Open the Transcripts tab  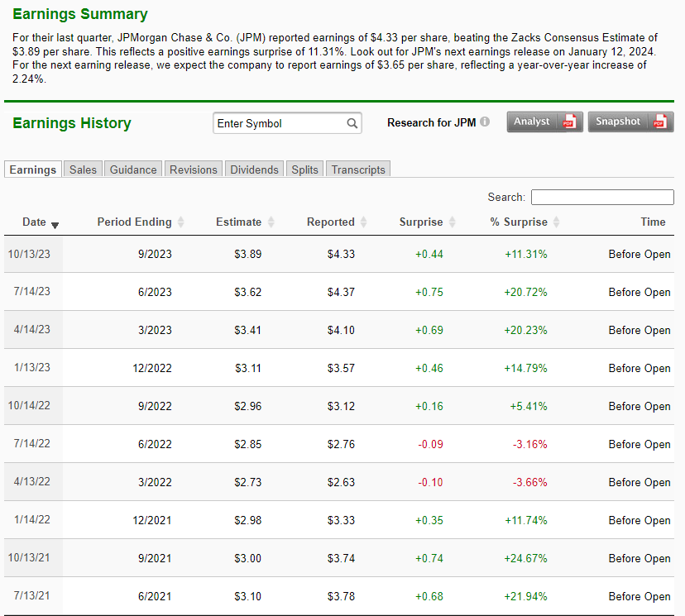pyautogui.click(x=358, y=170)
